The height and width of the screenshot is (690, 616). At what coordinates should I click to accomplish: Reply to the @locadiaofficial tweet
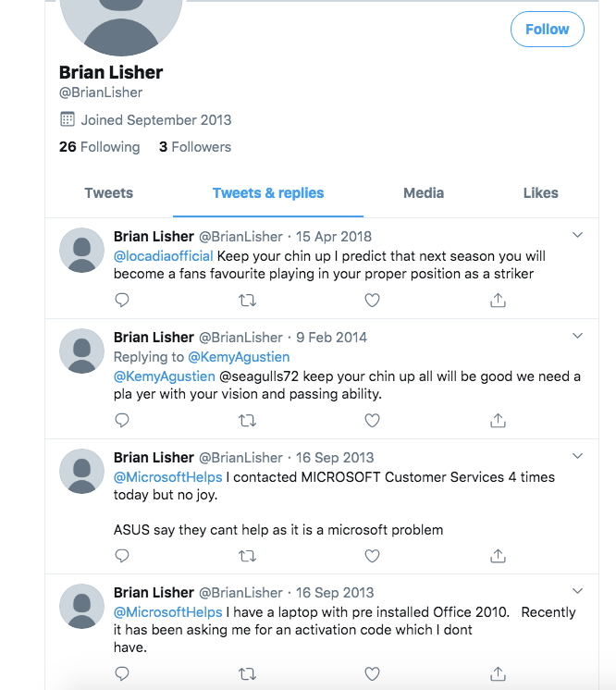(x=122, y=300)
